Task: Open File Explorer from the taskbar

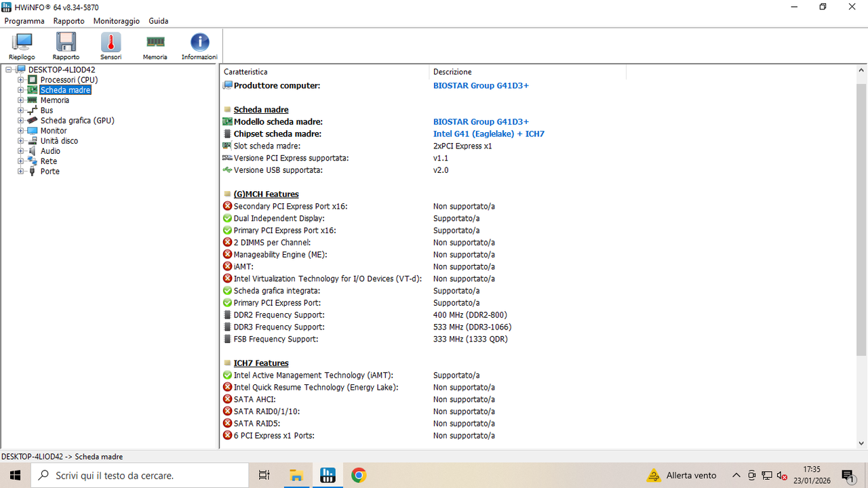Action: pyautogui.click(x=296, y=475)
